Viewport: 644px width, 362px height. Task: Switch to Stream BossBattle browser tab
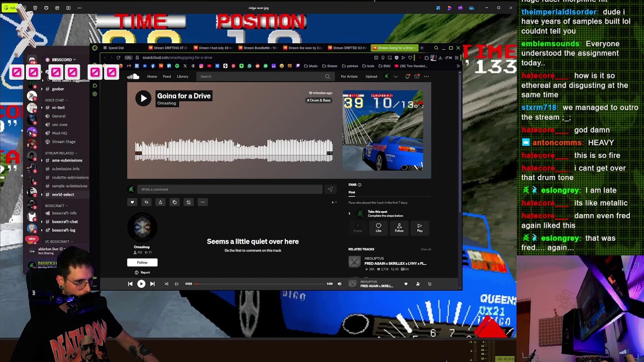click(x=259, y=48)
